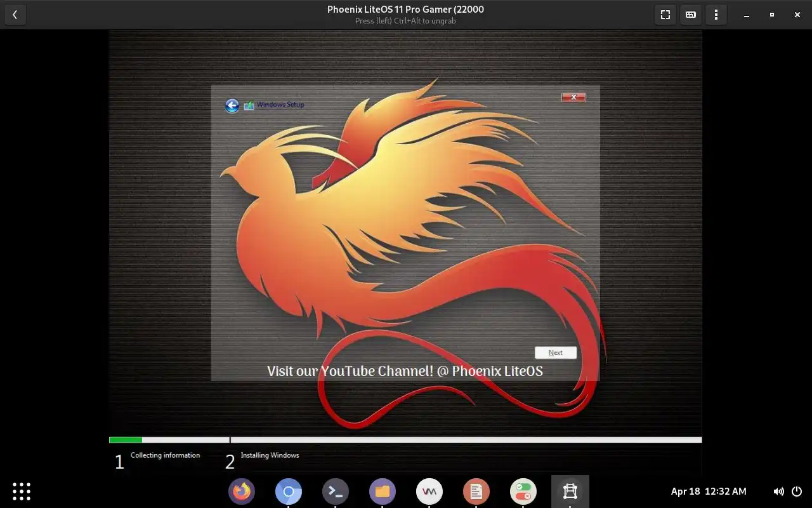Click the 'Phoenix LiteOS 11 Pro Gamer' window title

point(405,9)
